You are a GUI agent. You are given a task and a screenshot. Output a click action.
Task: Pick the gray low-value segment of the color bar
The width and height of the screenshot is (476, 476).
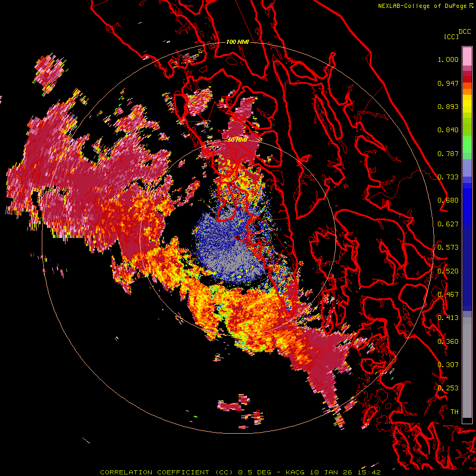pos(467,368)
